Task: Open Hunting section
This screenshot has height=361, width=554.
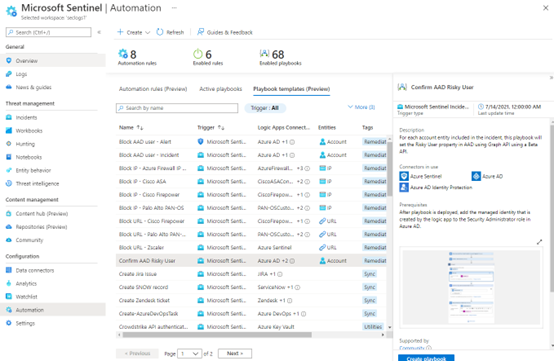Action: pyautogui.click(x=25, y=144)
